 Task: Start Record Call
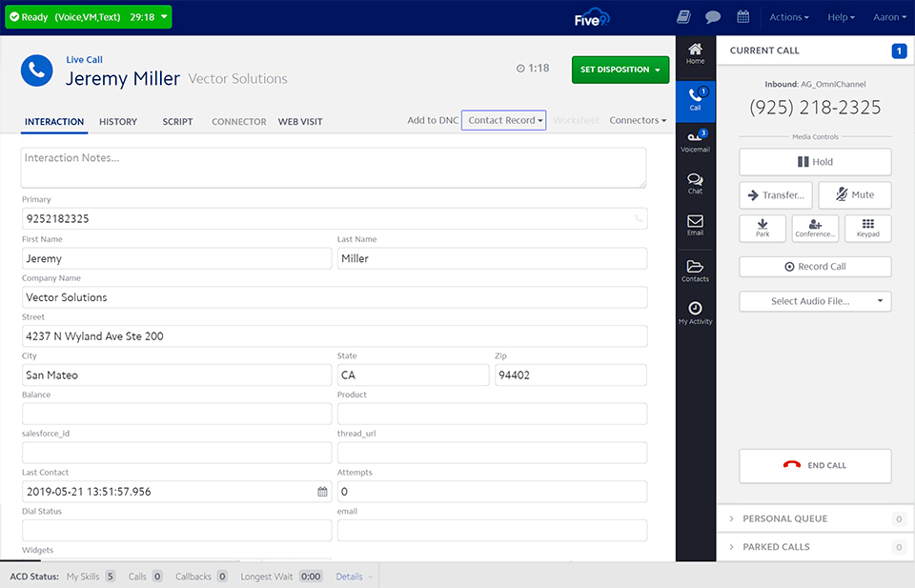coord(815,267)
